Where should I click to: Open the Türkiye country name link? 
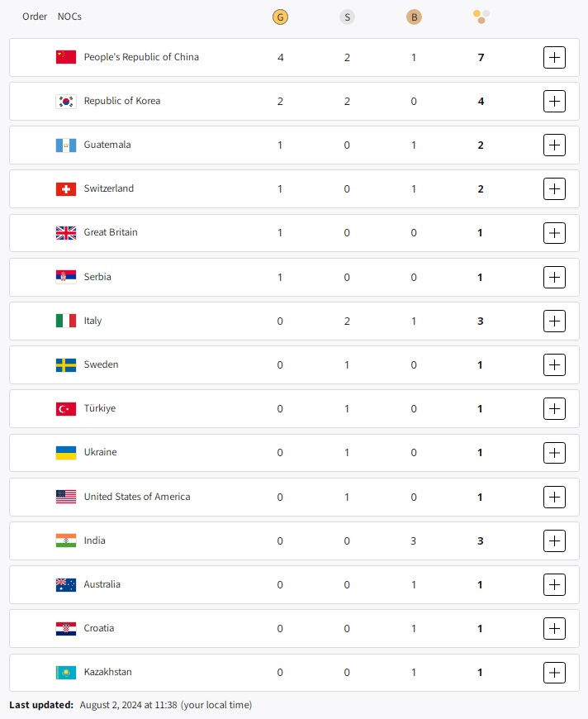100,408
